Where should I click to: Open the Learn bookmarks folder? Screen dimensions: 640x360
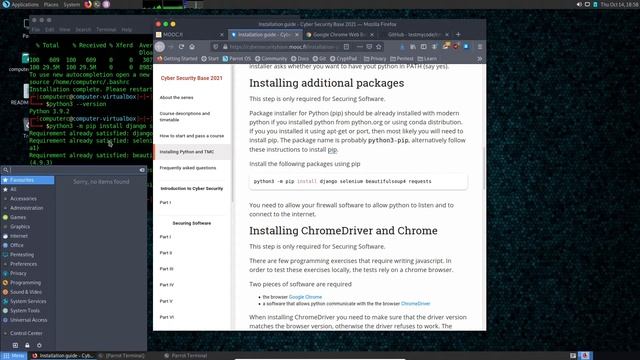point(427,59)
